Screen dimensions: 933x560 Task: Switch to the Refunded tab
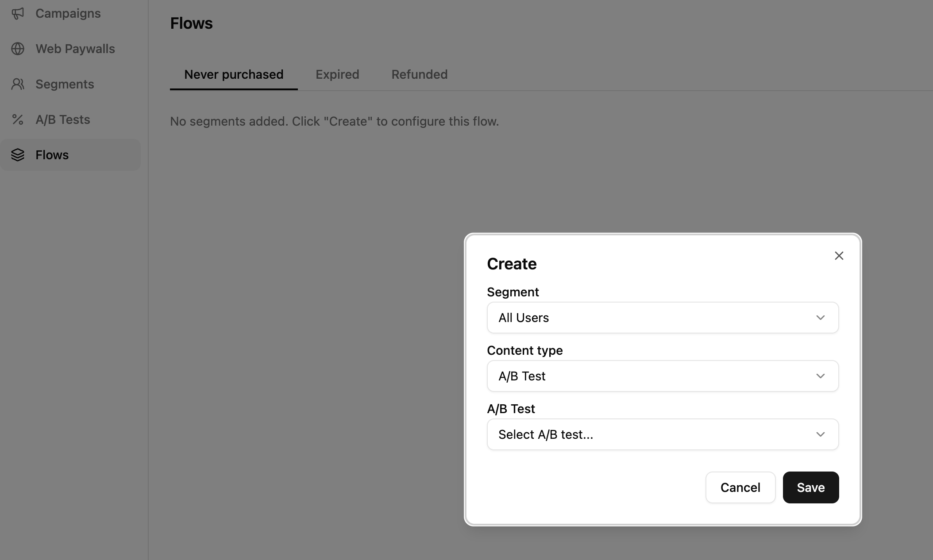coord(419,74)
